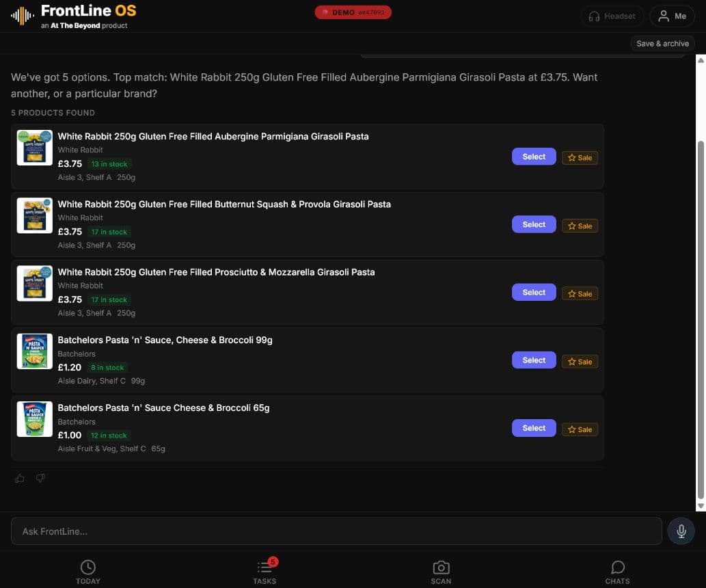Give thumbs up feedback
This screenshot has height=588, width=706.
click(x=19, y=478)
